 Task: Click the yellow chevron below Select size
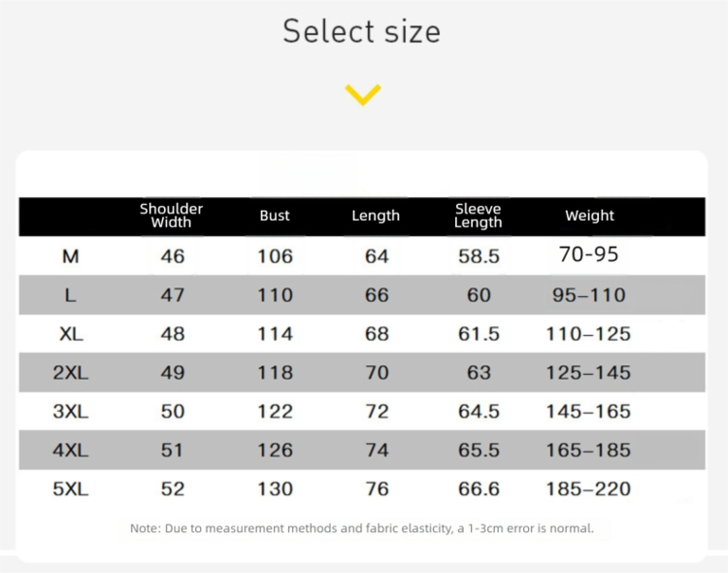tap(363, 95)
